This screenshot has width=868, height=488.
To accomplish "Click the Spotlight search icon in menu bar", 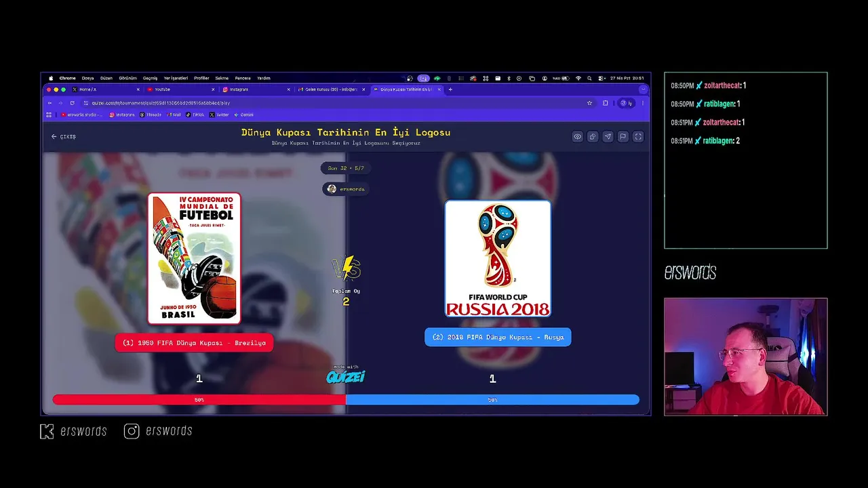I will click(589, 78).
